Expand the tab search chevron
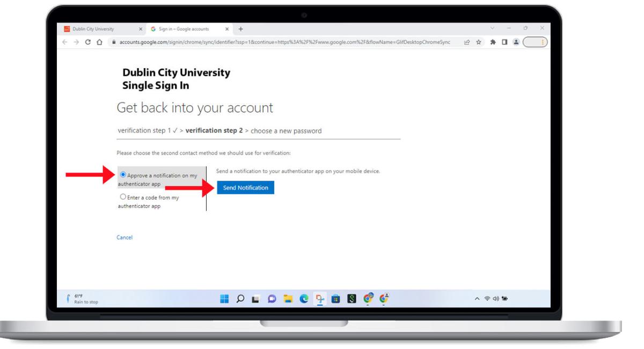The height and width of the screenshot is (349, 644). (x=493, y=28)
